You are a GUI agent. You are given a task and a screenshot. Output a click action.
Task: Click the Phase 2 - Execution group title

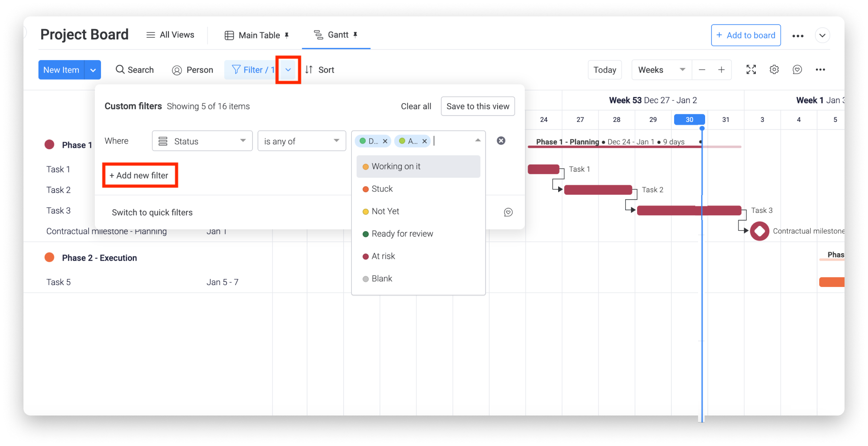click(100, 258)
